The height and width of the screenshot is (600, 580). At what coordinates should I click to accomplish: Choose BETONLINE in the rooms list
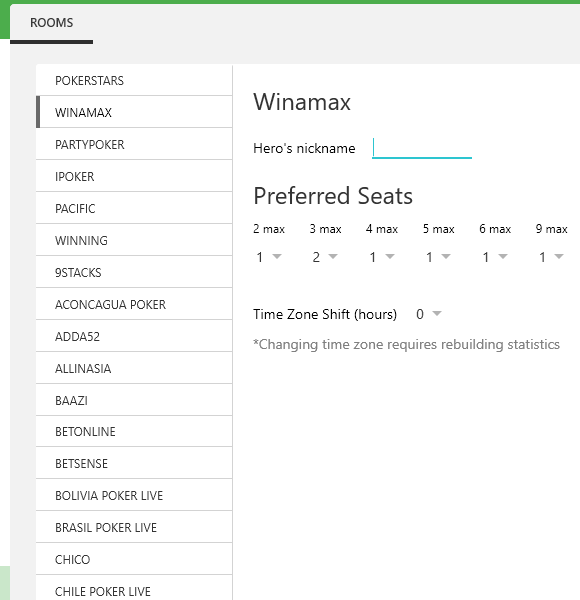pos(134,431)
